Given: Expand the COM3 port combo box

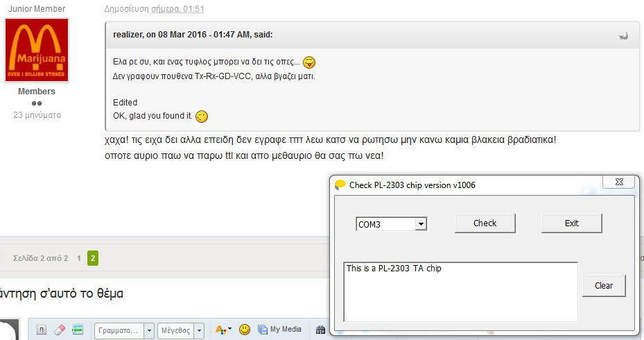Looking at the screenshot, I should tap(421, 224).
